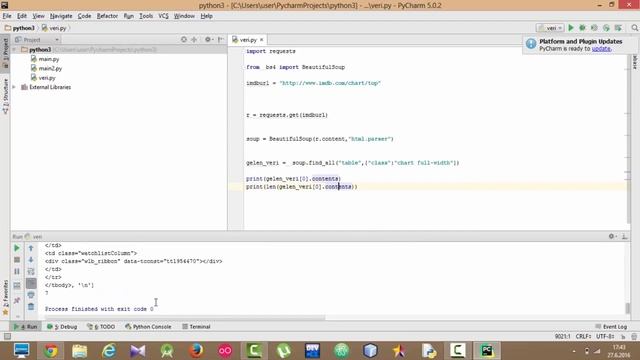Collapse all in Project panel toolbar

[194, 40]
